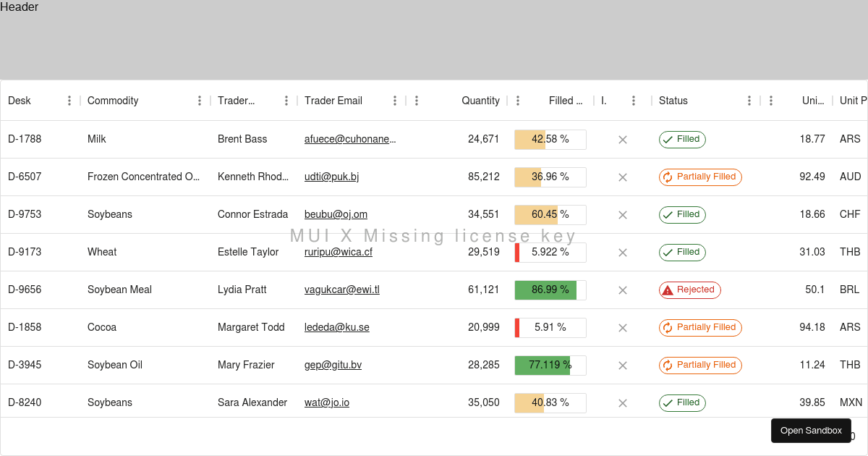Image resolution: width=868 pixels, height=456 pixels.
Task: Click the warning icon on Soybean Meal's Rejected chip
Action: click(x=667, y=290)
